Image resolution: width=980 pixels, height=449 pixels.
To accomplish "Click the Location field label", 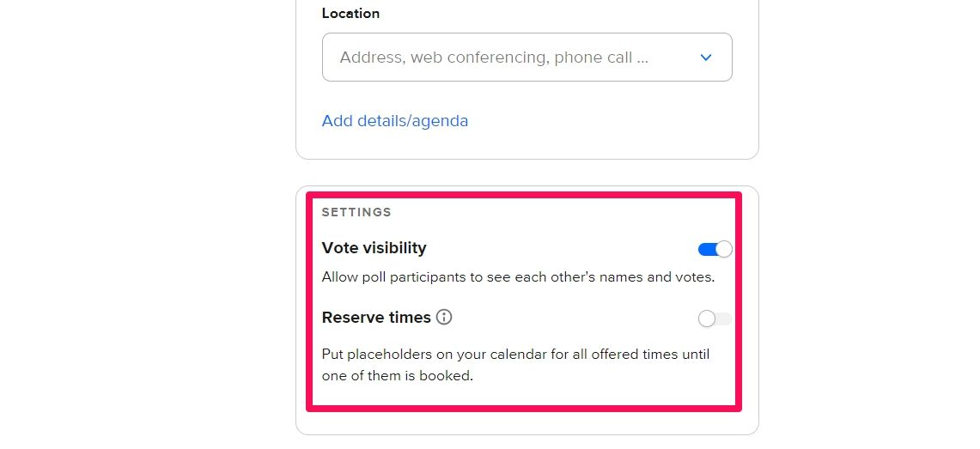I will [350, 14].
